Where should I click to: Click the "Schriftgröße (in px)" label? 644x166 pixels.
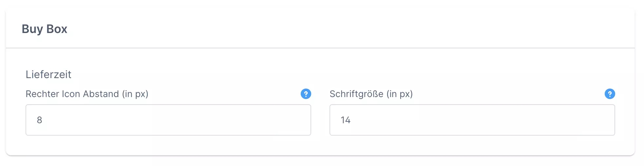coord(371,94)
